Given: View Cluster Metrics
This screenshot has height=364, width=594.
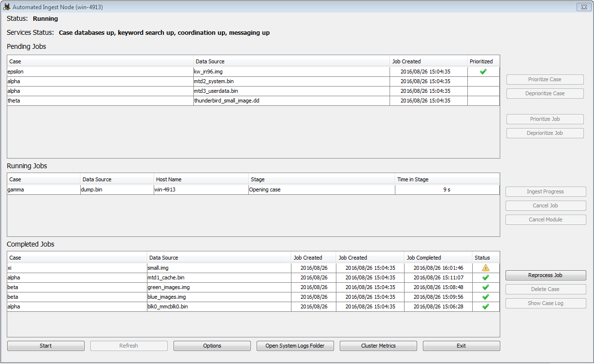Looking at the screenshot, I should click(378, 346).
